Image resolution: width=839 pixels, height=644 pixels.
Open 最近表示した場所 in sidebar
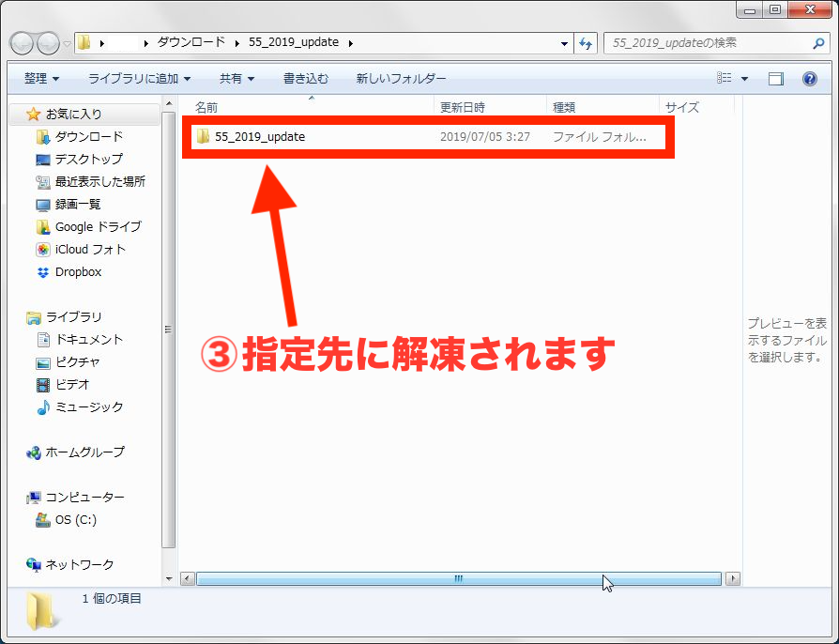coord(100,182)
